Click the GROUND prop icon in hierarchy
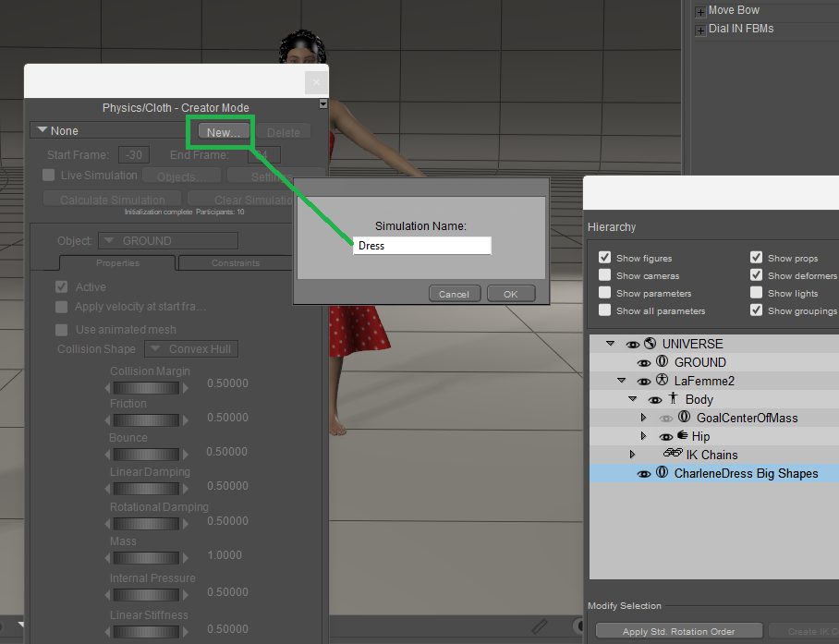The height and width of the screenshot is (644, 839). pyautogui.click(x=662, y=362)
